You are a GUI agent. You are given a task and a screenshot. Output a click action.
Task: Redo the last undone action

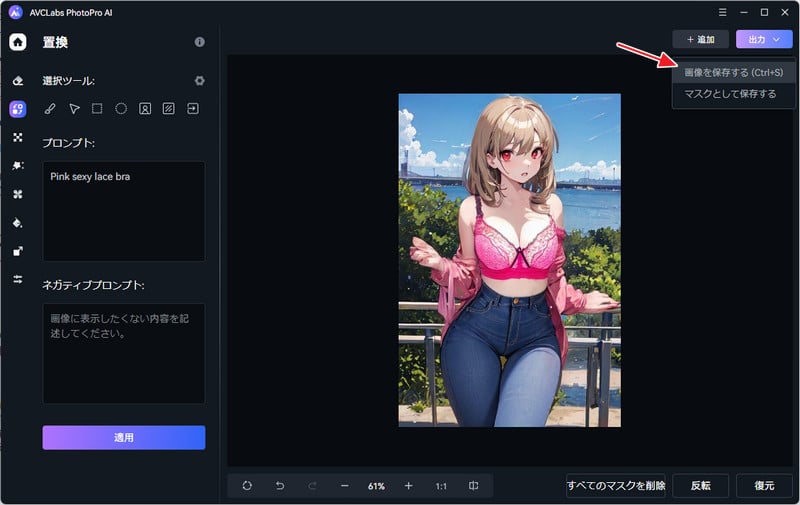[x=312, y=486]
